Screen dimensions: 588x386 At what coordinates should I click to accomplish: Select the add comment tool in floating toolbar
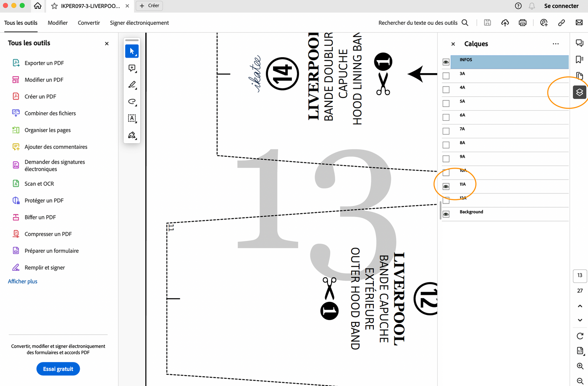point(132,68)
